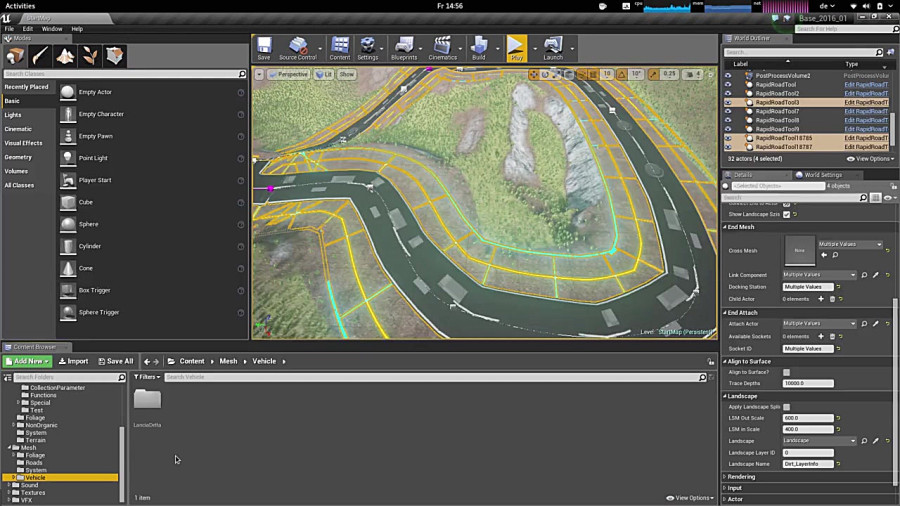Screen dimensions: 900x506
Task: Select the Paint mode brush icon
Action: [40, 56]
